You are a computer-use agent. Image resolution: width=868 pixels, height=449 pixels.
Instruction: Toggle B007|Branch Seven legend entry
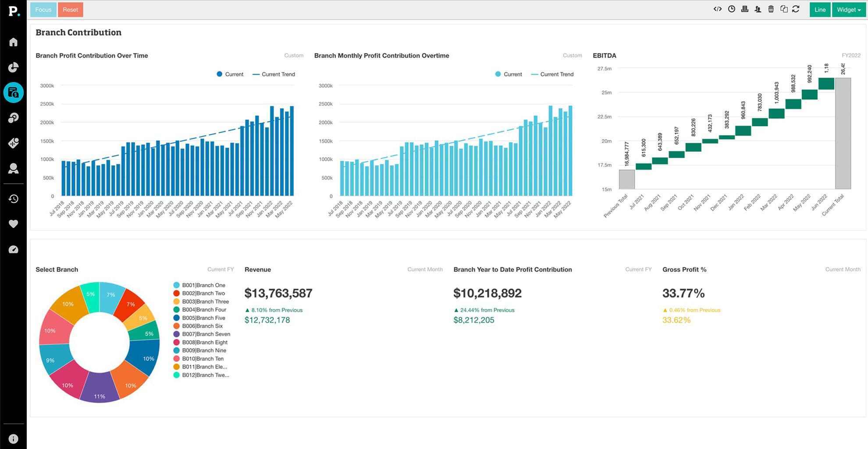[206, 334]
